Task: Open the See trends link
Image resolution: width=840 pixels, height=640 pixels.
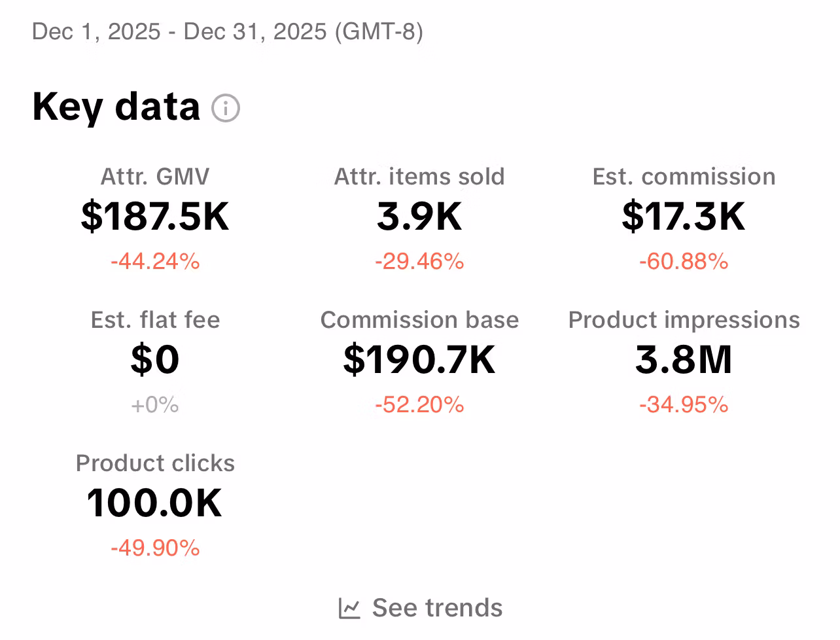Action: pyautogui.click(x=437, y=608)
